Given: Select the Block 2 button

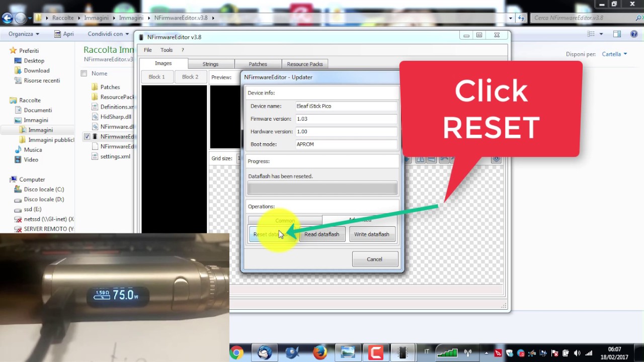Looking at the screenshot, I should (190, 77).
